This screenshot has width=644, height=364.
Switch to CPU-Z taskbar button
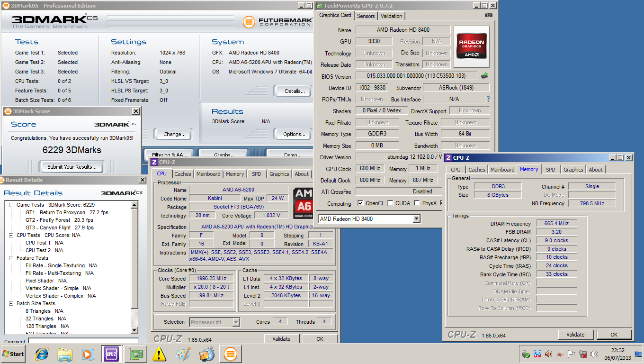coord(111,354)
